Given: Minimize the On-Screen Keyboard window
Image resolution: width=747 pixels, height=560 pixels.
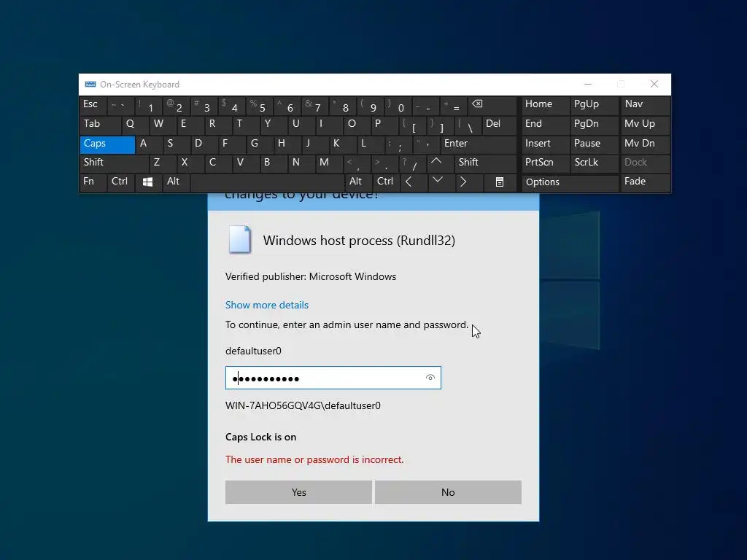Looking at the screenshot, I should pos(588,85).
